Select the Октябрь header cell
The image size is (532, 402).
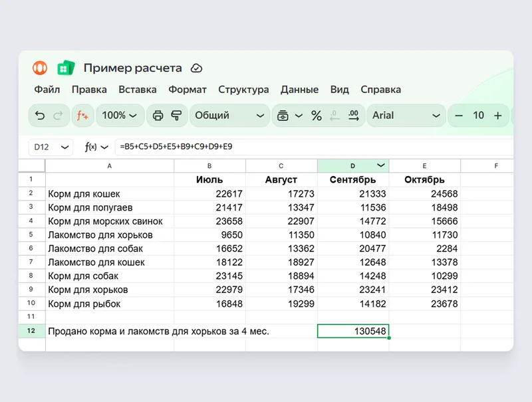coord(424,179)
